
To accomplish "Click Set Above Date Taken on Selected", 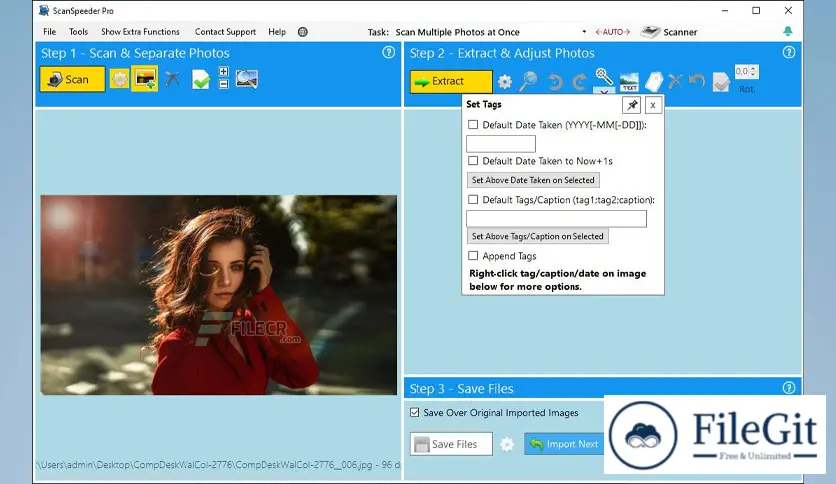I will coord(533,180).
